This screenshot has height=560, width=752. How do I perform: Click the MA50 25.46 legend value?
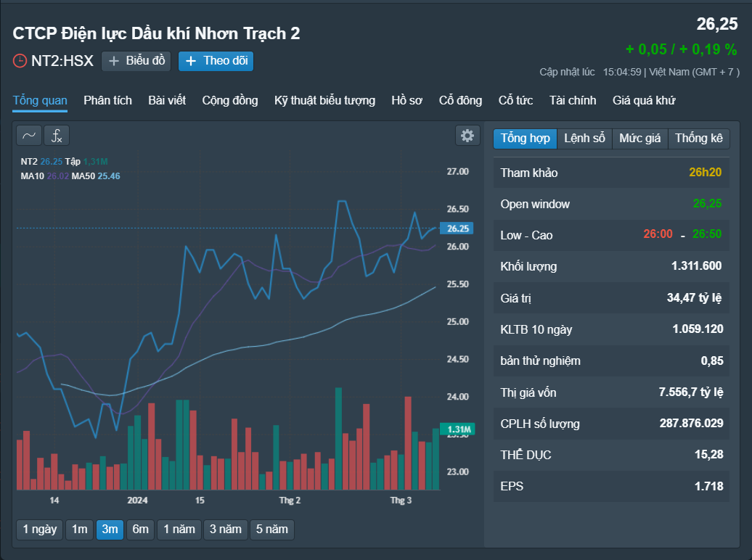pyautogui.click(x=109, y=176)
